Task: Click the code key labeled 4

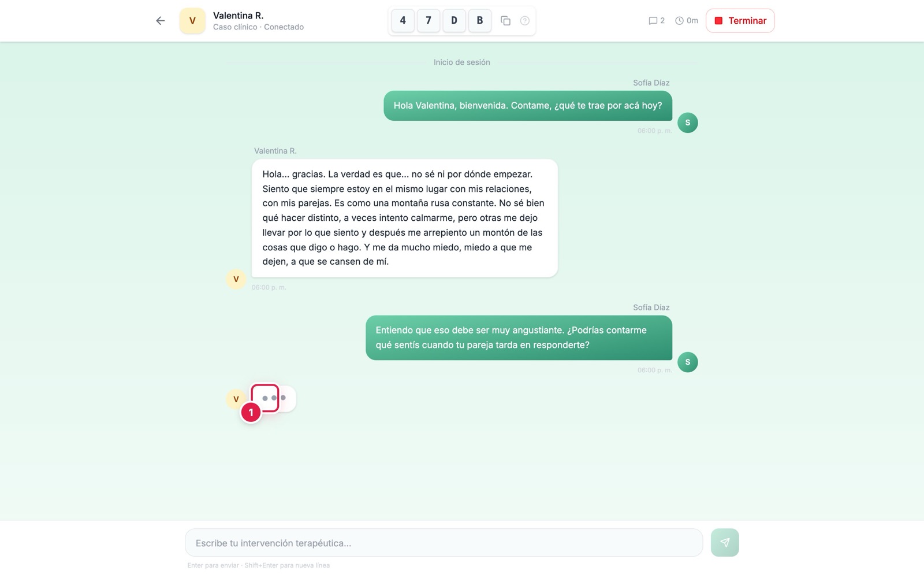Action: (403, 20)
